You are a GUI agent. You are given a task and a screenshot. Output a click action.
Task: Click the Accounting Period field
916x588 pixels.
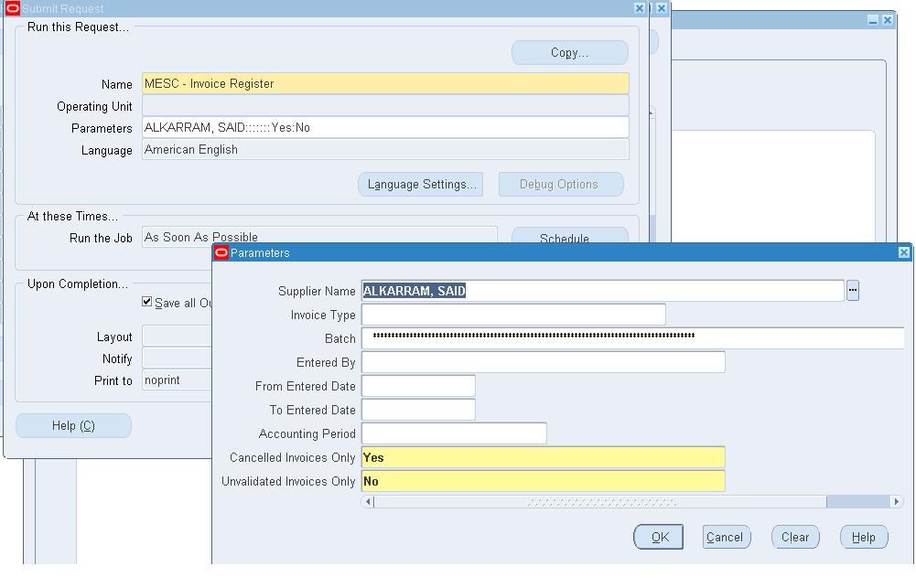[454, 434]
